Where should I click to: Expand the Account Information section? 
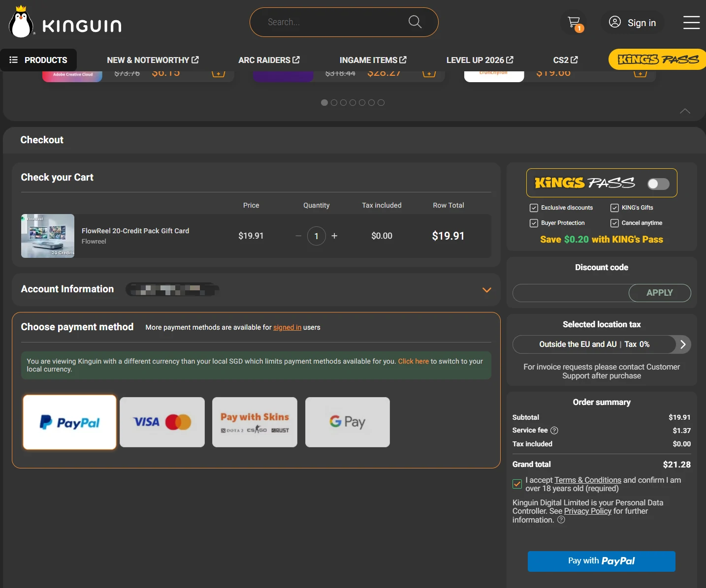(486, 290)
